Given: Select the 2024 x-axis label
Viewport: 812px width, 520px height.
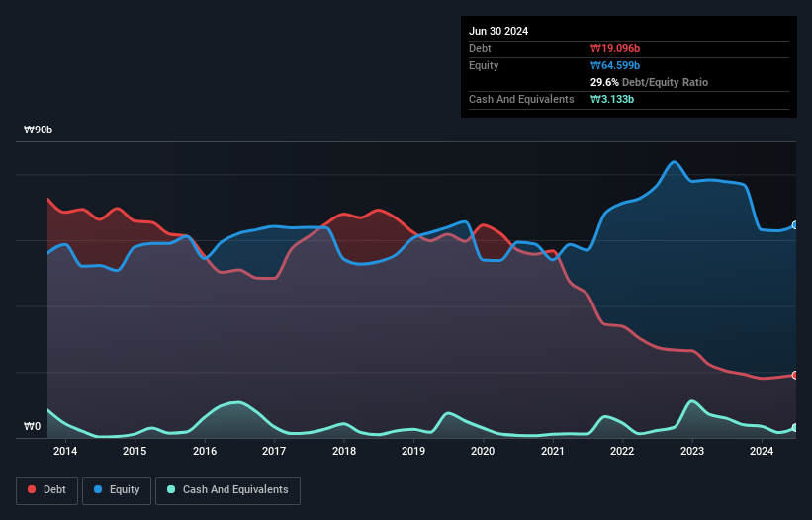Looking at the screenshot, I should (x=762, y=451).
